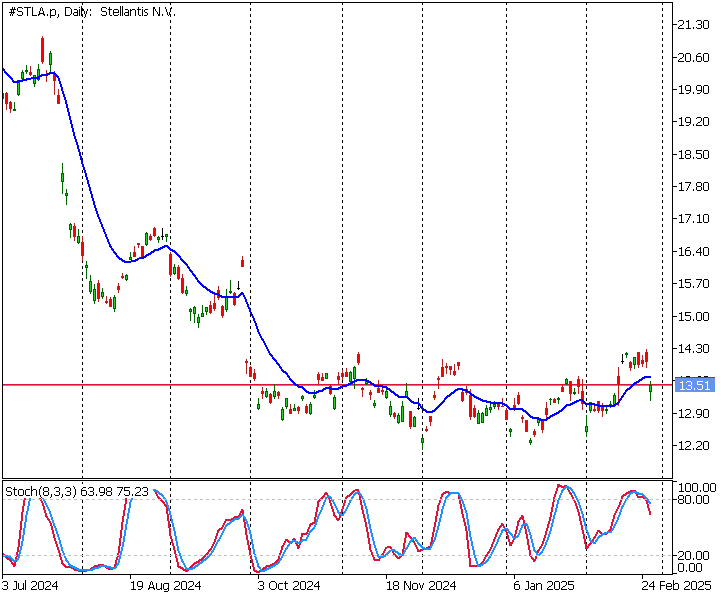Image resolution: width=728 pixels, height=598 pixels.
Task: Click the '19 Aug 2024' date label
Action: click(x=165, y=586)
